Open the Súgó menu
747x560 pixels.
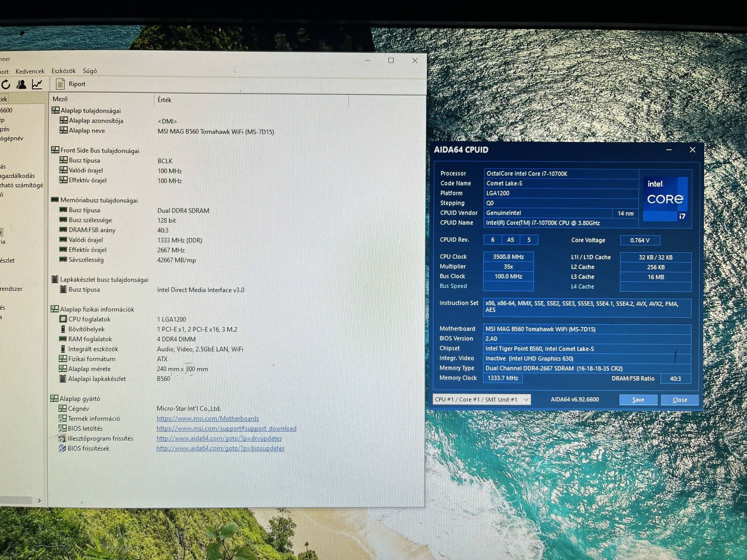[x=90, y=71]
